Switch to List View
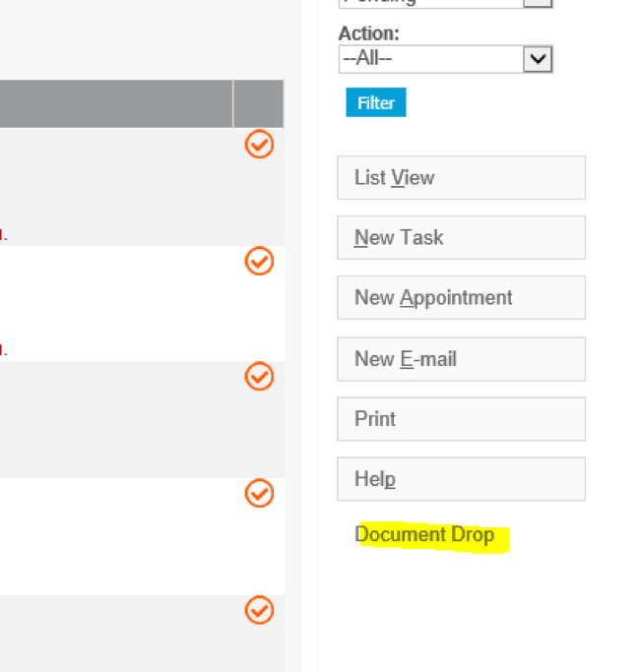 pyautogui.click(x=461, y=178)
